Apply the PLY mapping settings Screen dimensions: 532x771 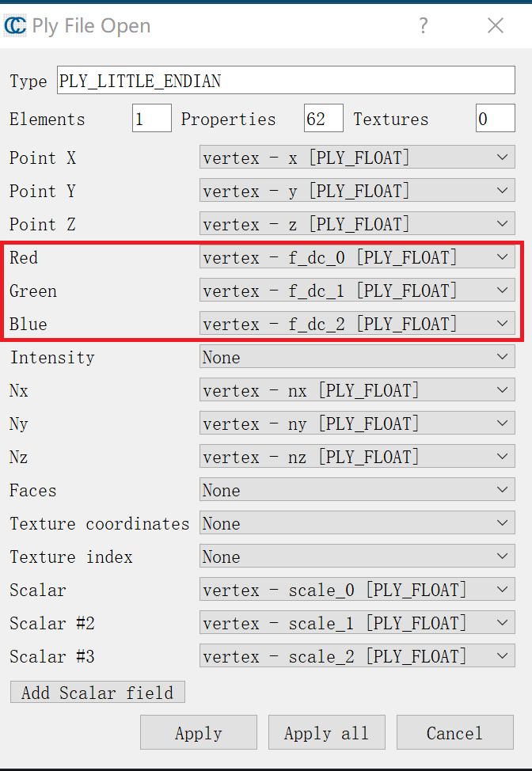[x=198, y=731]
